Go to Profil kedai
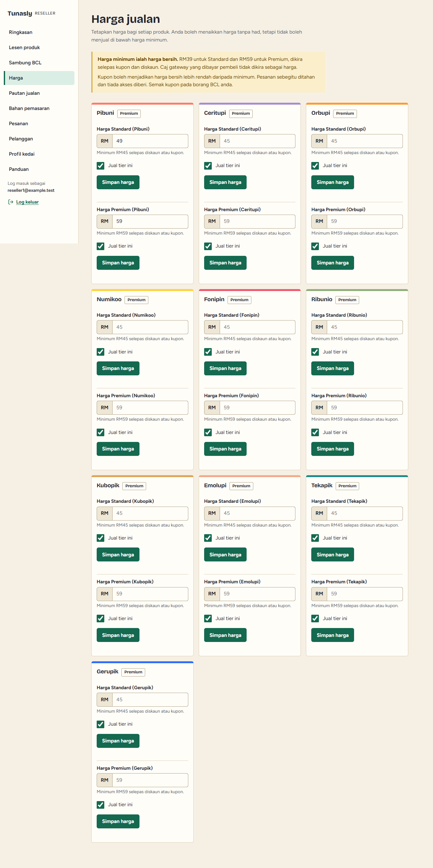433x868 pixels. pyautogui.click(x=39, y=154)
